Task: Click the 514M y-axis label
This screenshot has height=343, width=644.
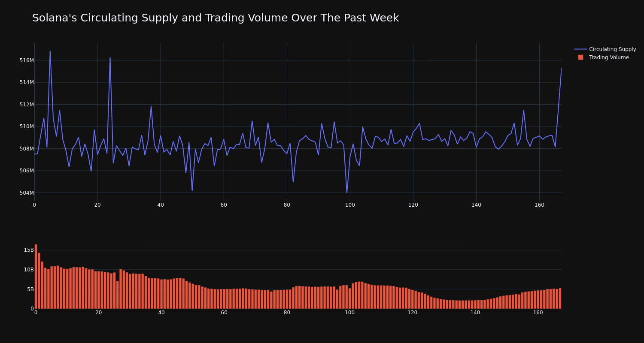Action: 27,82
